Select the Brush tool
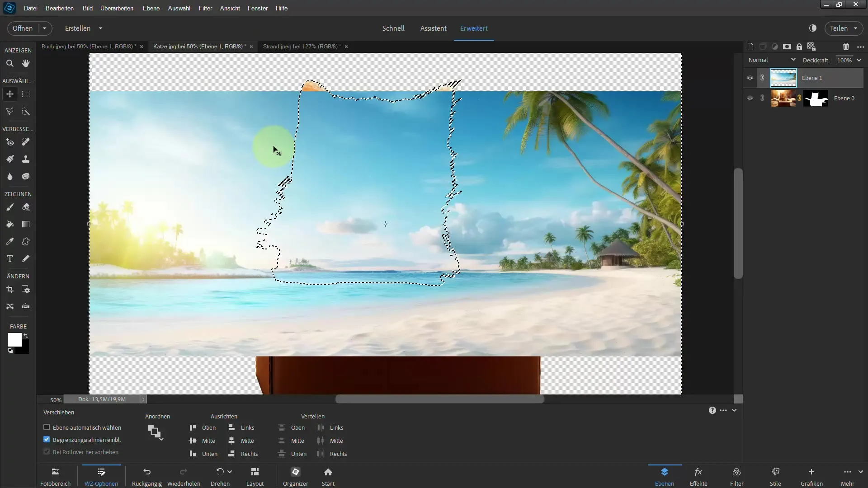 tap(9, 207)
